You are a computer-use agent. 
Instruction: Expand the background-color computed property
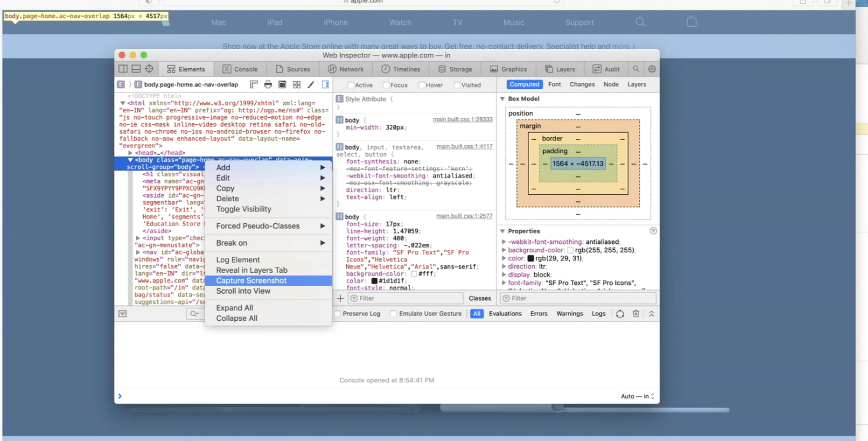(x=504, y=250)
